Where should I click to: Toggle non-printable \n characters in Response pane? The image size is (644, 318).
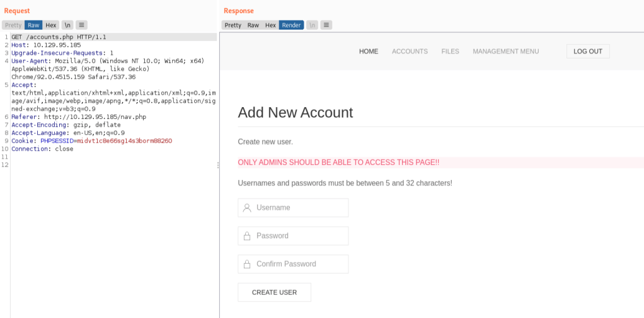coord(312,25)
